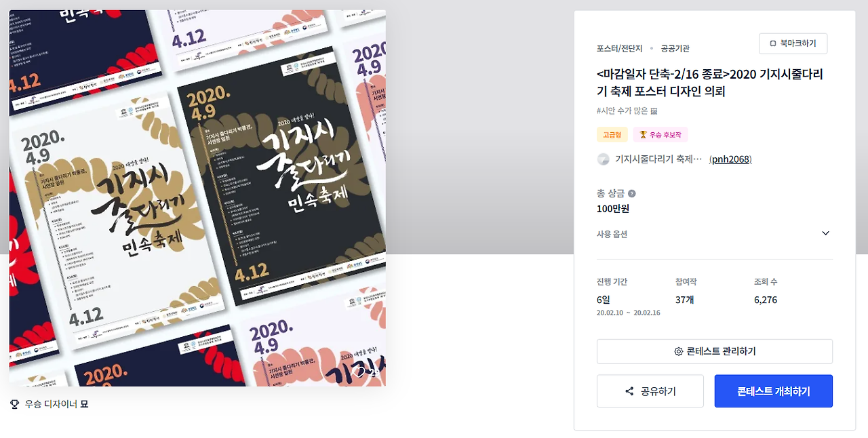Toggle the 북마크하기 bookmark button
868x438 pixels.
(x=793, y=43)
